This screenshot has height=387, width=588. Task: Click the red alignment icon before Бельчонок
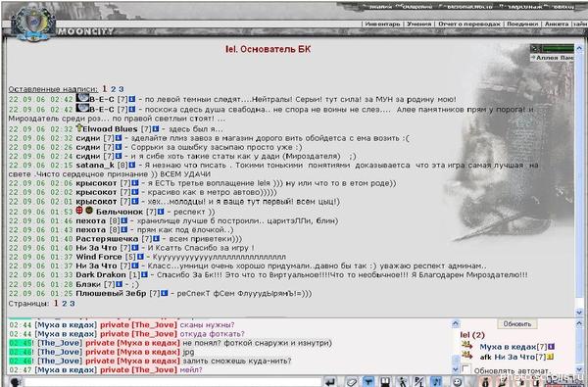79,211
